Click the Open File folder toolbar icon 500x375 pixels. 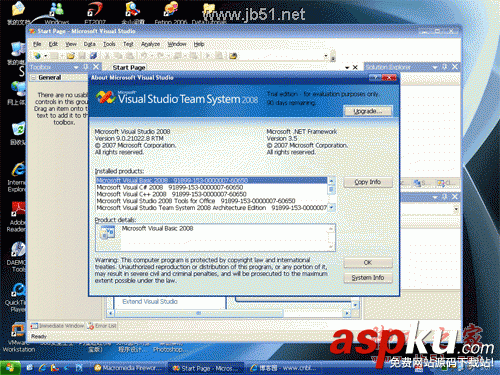tap(70, 56)
